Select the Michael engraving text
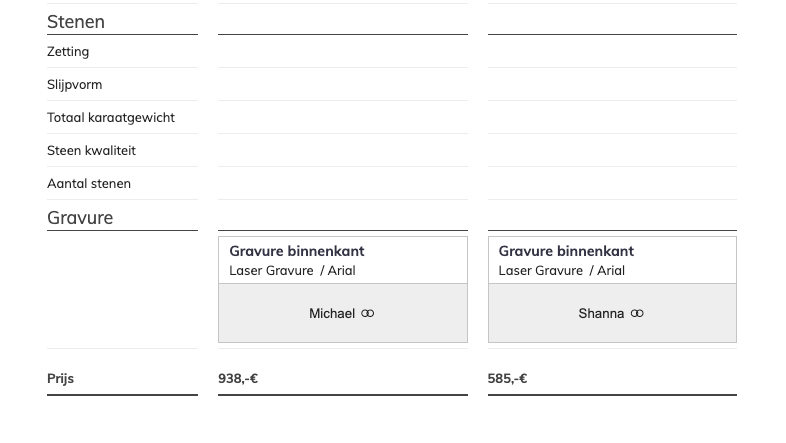Viewport: 786px width, 443px height. point(331,314)
